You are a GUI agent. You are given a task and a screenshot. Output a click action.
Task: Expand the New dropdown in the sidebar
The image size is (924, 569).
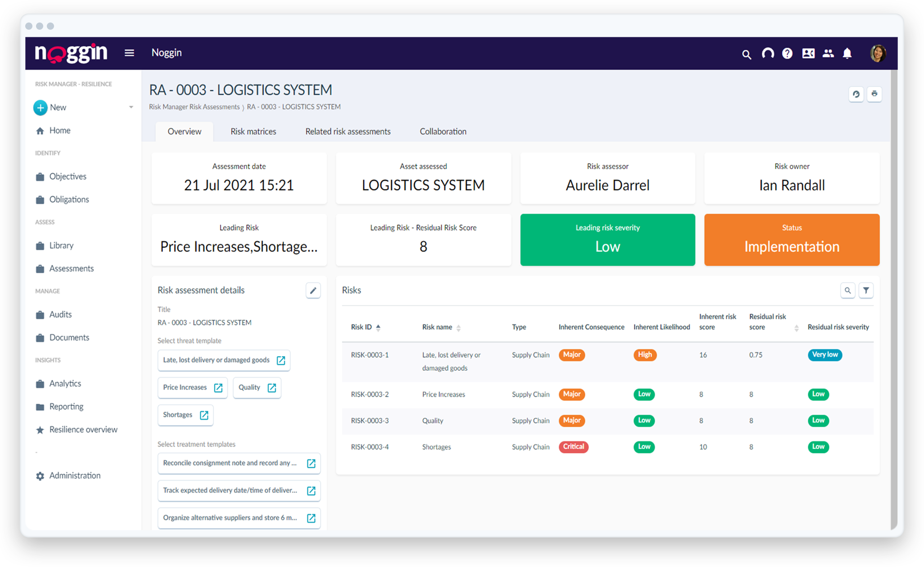click(131, 107)
